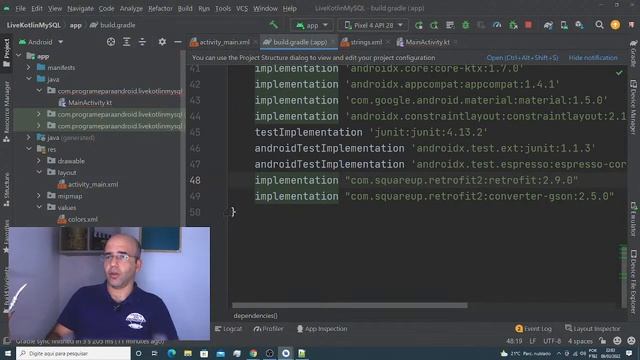
Task: Expand the drawable folder
Action: pyautogui.click(x=39, y=161)
